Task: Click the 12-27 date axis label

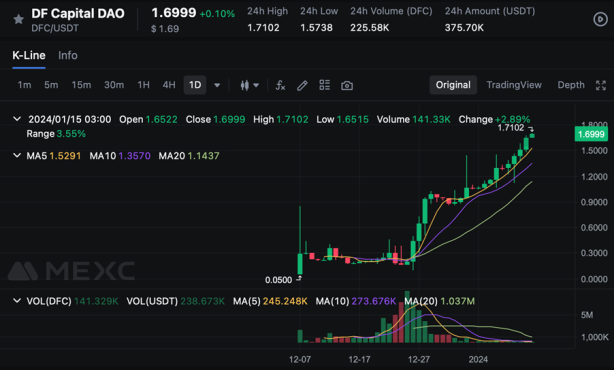Action: click(x=419, y=359)
